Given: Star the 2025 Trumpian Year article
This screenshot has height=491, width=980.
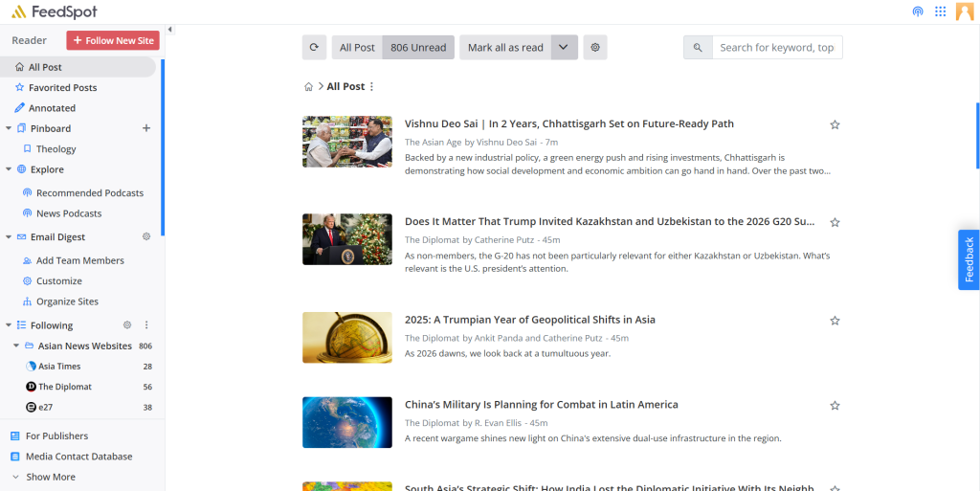Looking at the screenshot, I should [x=835, y=321].
